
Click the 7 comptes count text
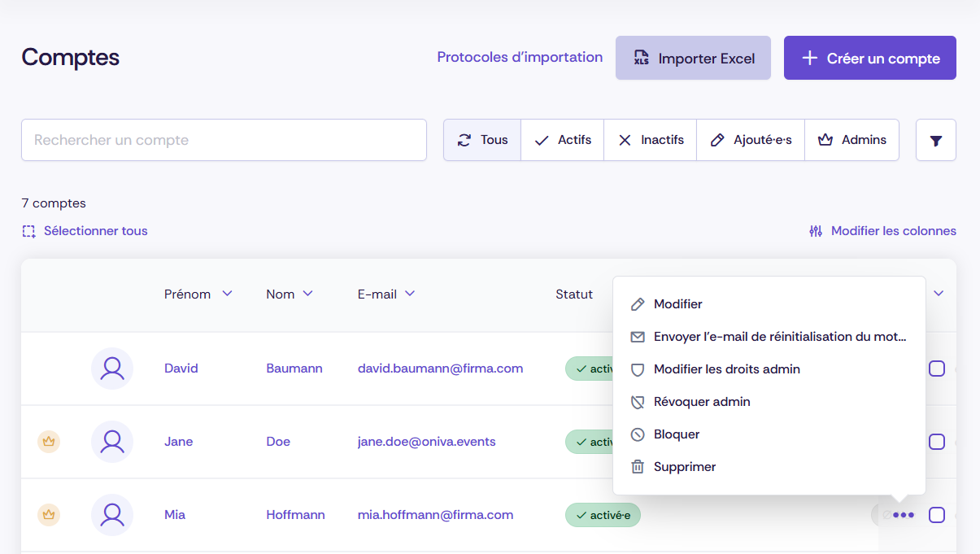point(54,203)
